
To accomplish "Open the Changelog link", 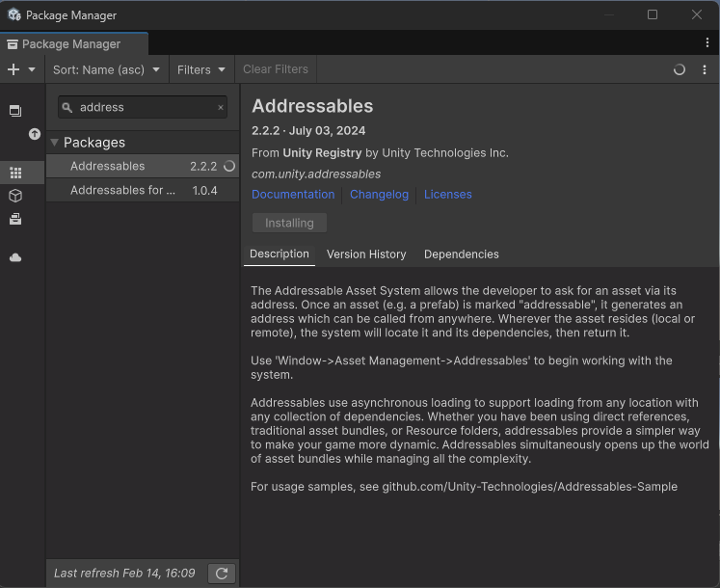I will 379,195.
